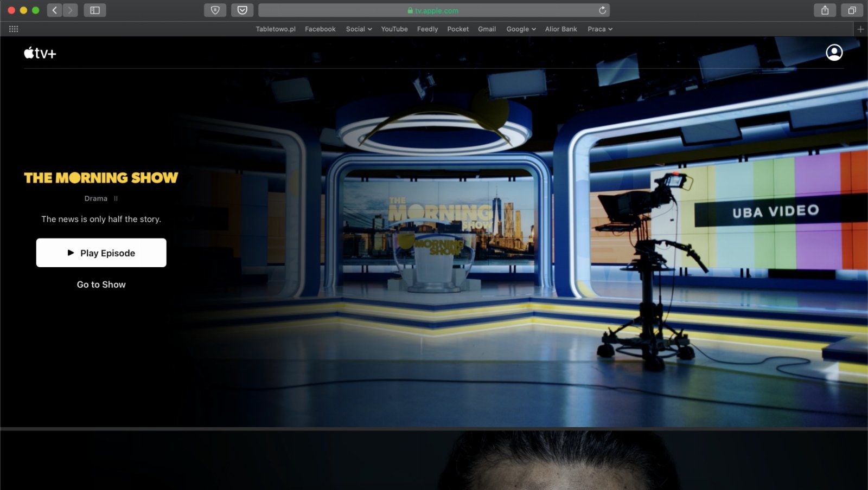Open the favorites grid icon
The height and width of the screenshot is (490, 868).
pyautogui.click(x=14, y=29)
